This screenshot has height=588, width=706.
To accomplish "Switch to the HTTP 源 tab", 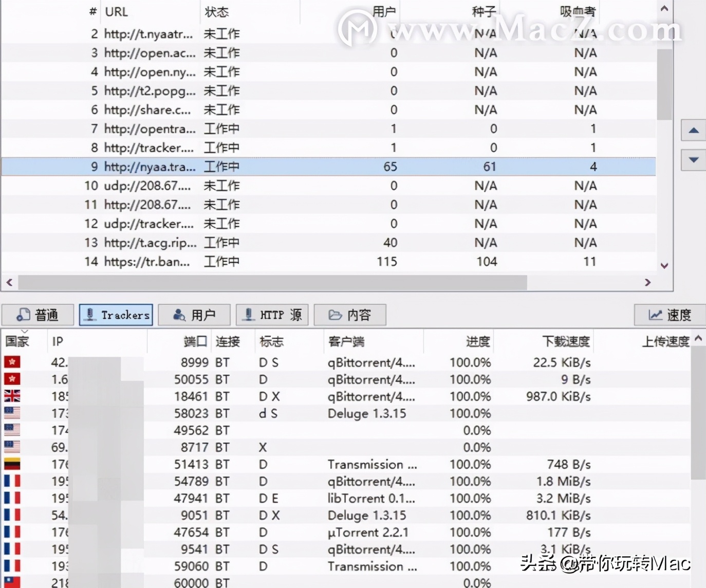I will tap(272, 315).
